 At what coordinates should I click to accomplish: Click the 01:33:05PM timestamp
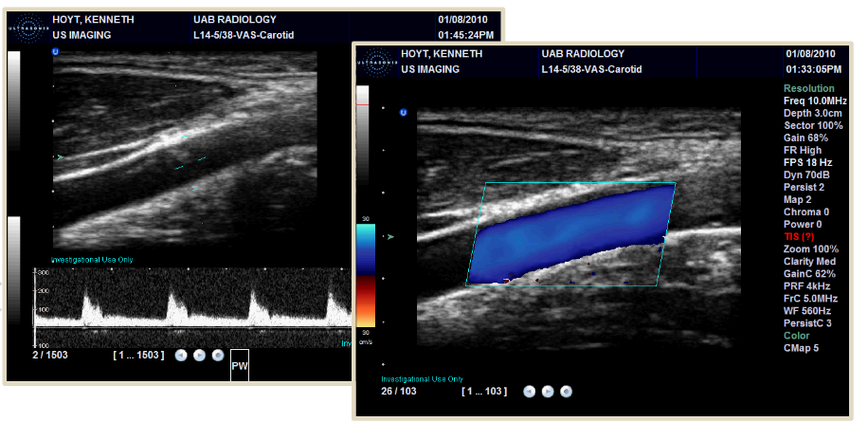pos(813,69)
